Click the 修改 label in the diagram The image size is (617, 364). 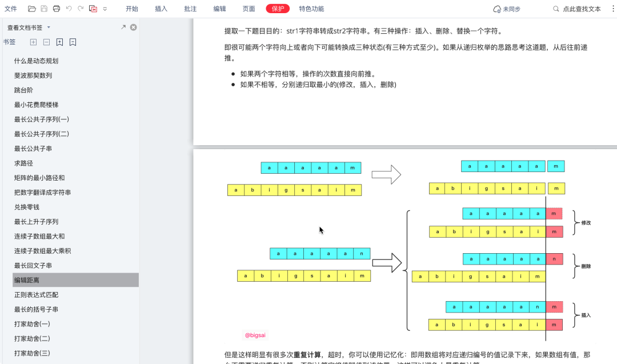pyautogui.click(x=586, y=223)
